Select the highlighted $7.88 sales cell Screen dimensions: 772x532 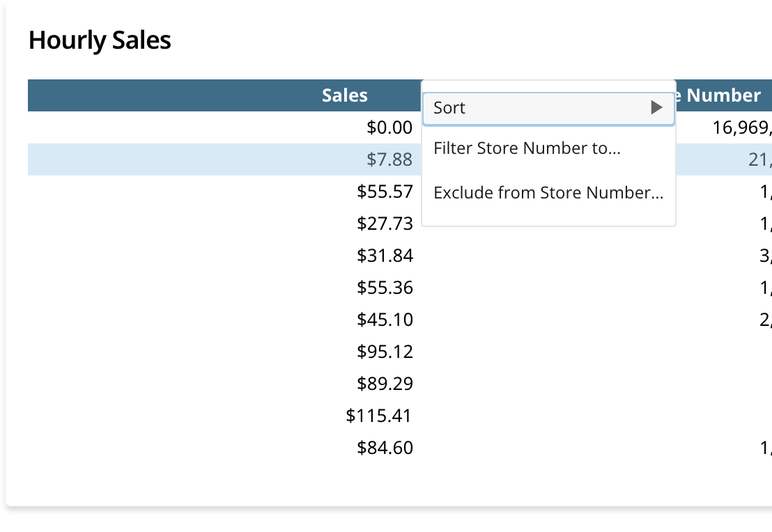click(x=390, y=159)
